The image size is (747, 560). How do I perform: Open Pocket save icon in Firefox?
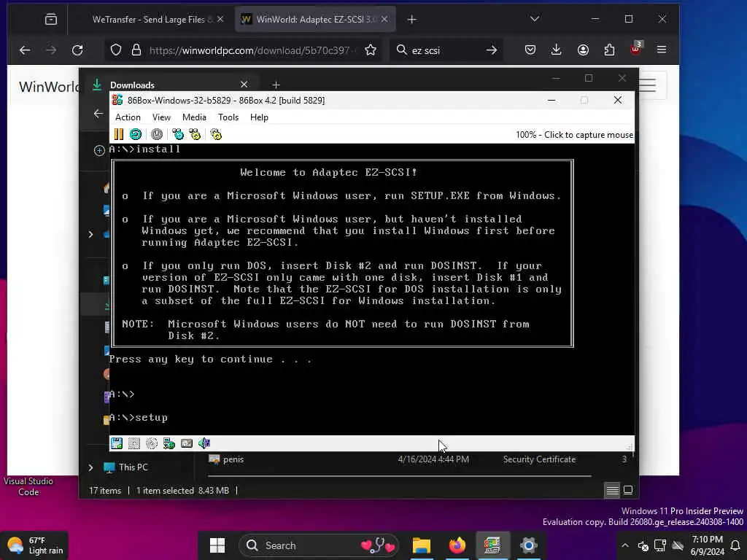click(x=530, y=50)
